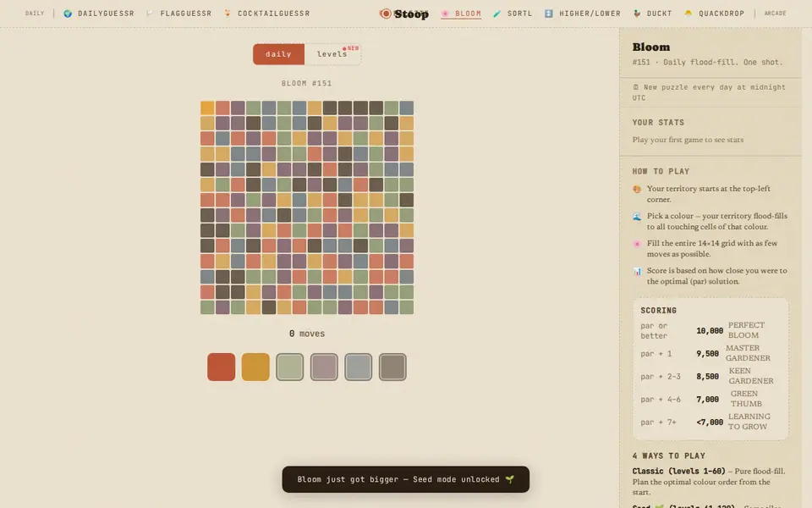
Task: Click the SCORING heading
Action: 659,311
